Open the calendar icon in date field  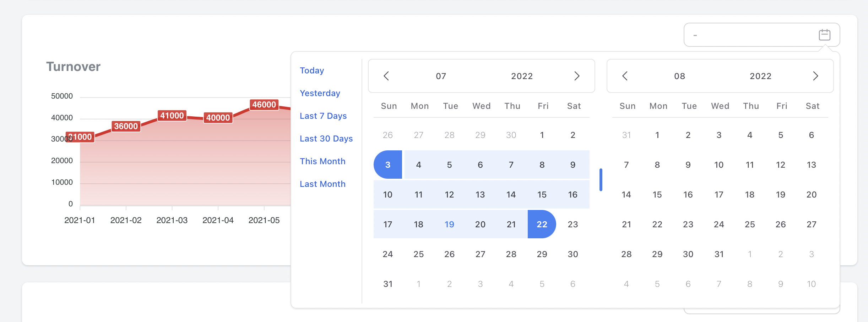[x=824, y=35]
